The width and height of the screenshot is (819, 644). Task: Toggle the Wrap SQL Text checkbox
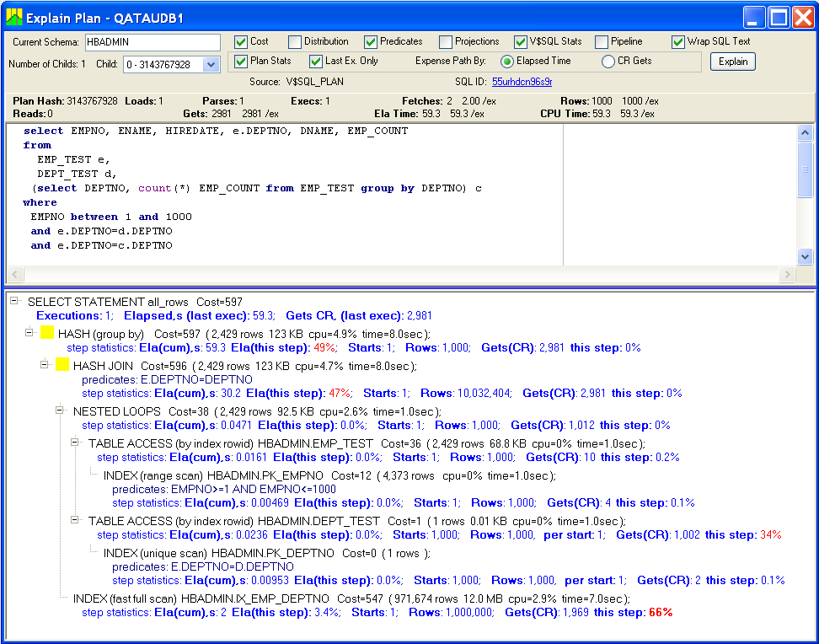click(678, 42)
